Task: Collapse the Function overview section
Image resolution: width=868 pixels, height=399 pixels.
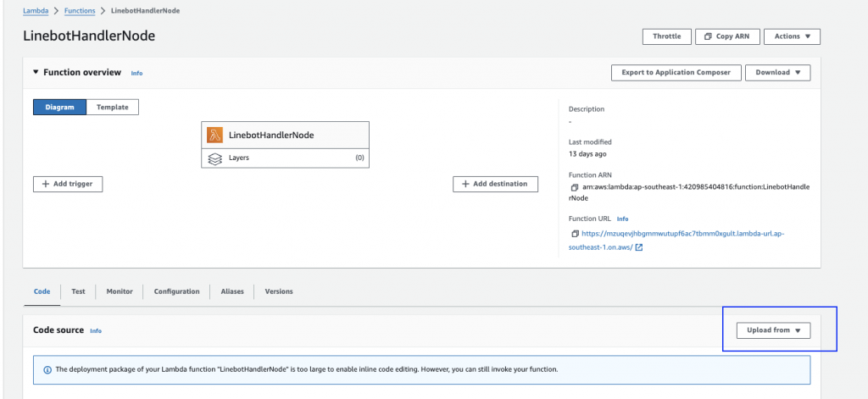Action: click(x=36, y=73)
